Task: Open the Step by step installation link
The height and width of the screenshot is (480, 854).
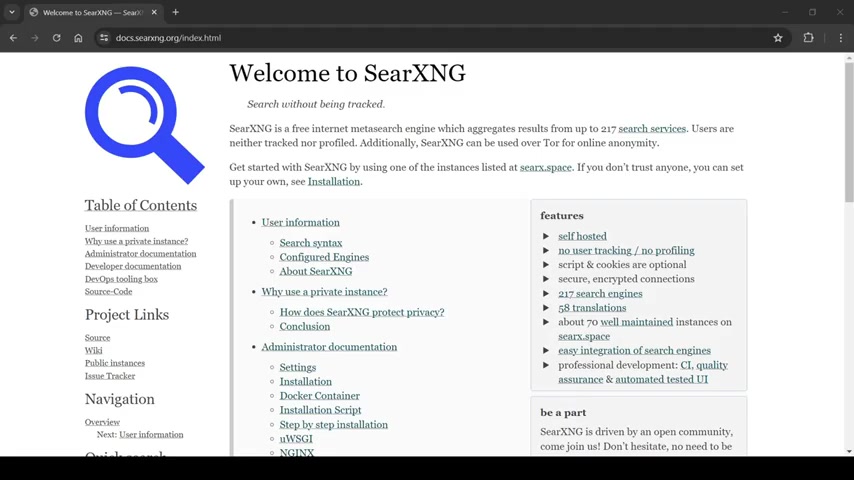Action: click(x=334, y=424)
